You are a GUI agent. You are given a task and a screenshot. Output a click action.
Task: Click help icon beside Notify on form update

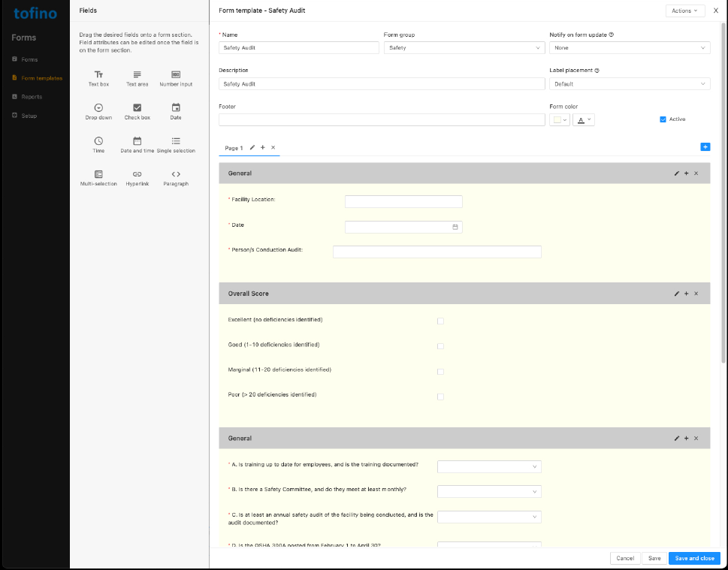(x=611, y=35)
